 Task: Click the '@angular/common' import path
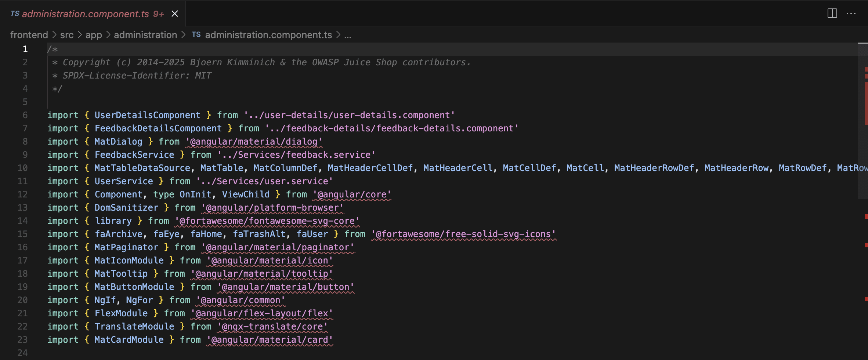point(240,300)
